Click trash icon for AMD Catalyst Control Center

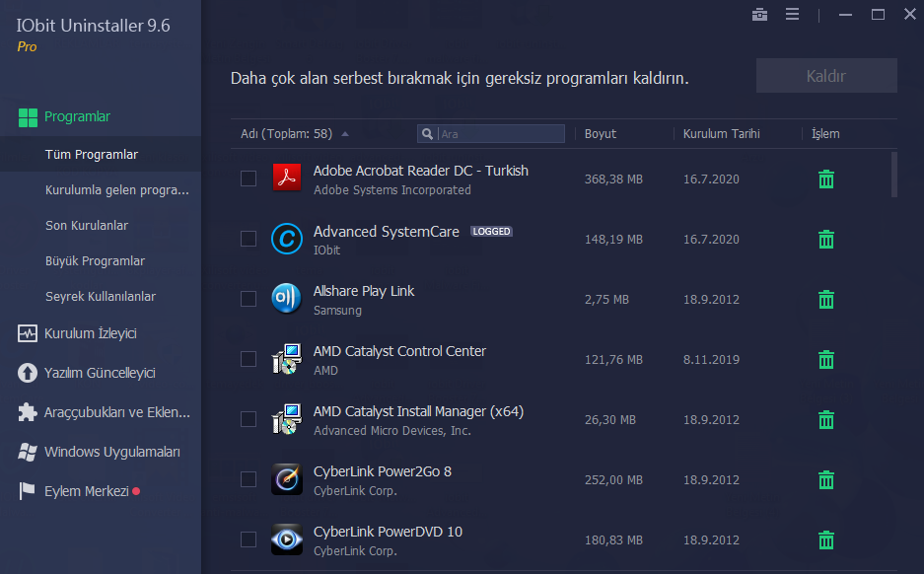tap(826, 359)
